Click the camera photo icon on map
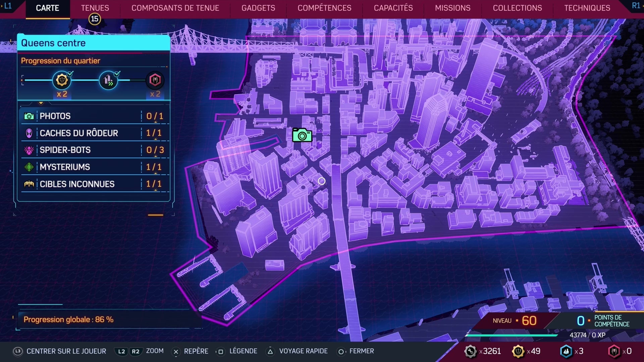644x362 pixels. tap(303, 135)
